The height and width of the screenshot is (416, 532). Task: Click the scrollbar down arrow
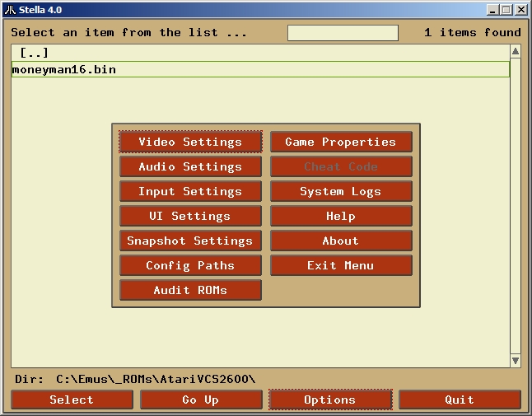pos(516,361)
